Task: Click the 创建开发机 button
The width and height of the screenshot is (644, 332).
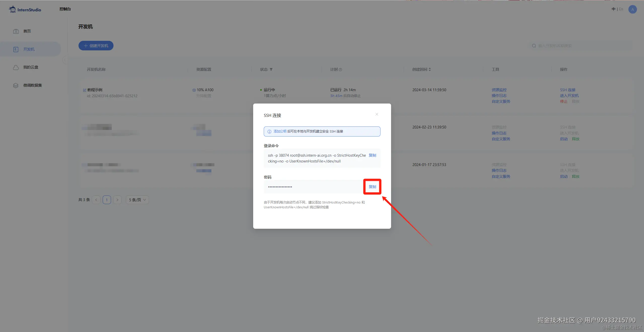Action: tap(96, 46)
